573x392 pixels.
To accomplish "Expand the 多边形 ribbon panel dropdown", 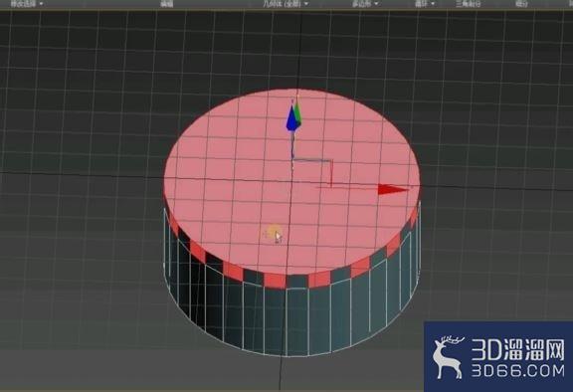I will click(365, 4).
